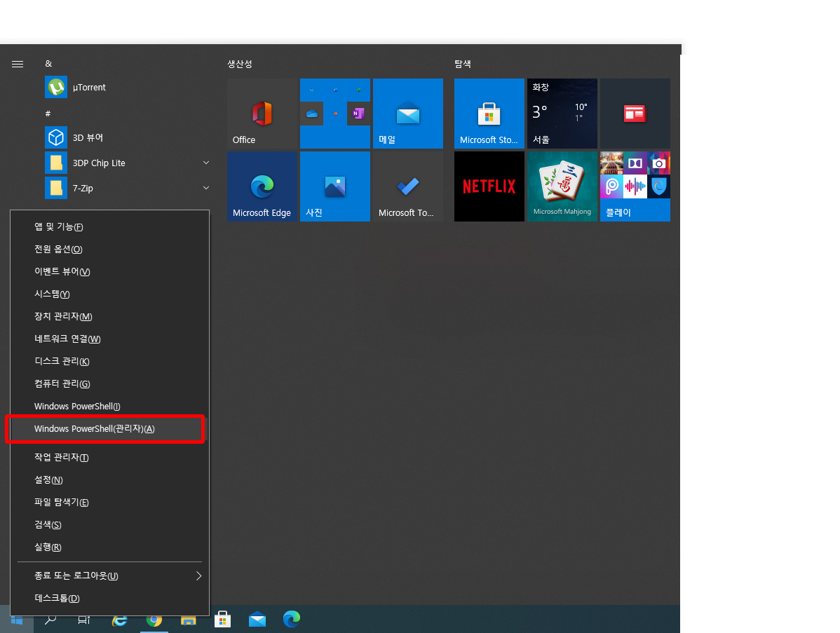Open the 사진 tile

(x=335, y=186)
